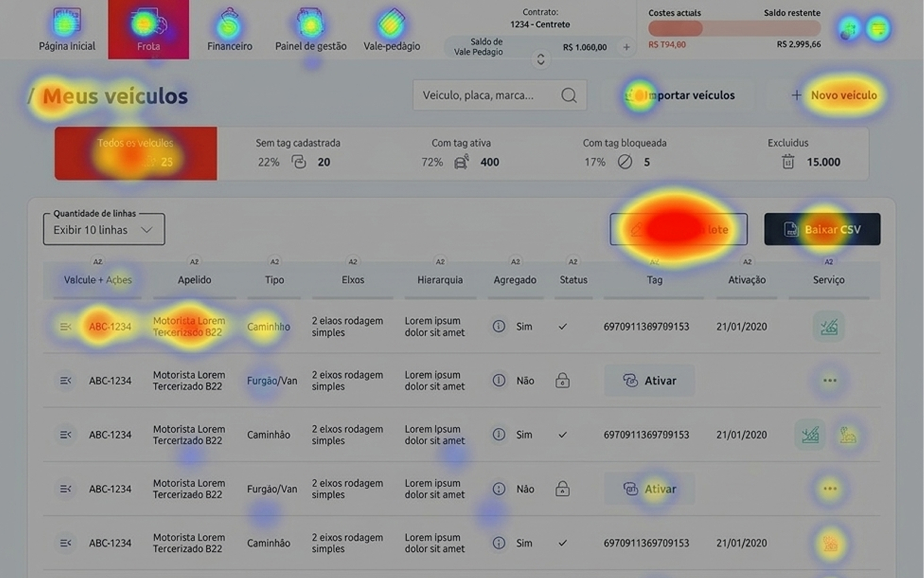Click the search field Veículo, placa, marca
The width and height of the screenshot is (924, 578).
(500, 95)
